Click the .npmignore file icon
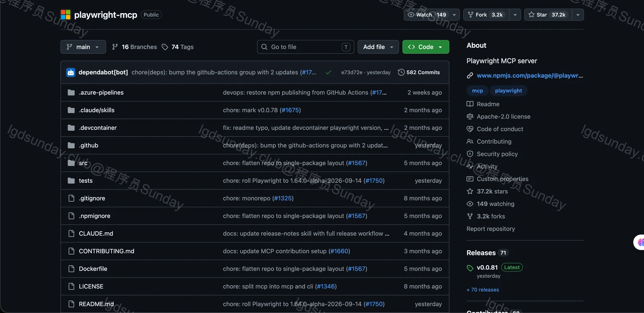644x313 pixels. tap(71, 216)
